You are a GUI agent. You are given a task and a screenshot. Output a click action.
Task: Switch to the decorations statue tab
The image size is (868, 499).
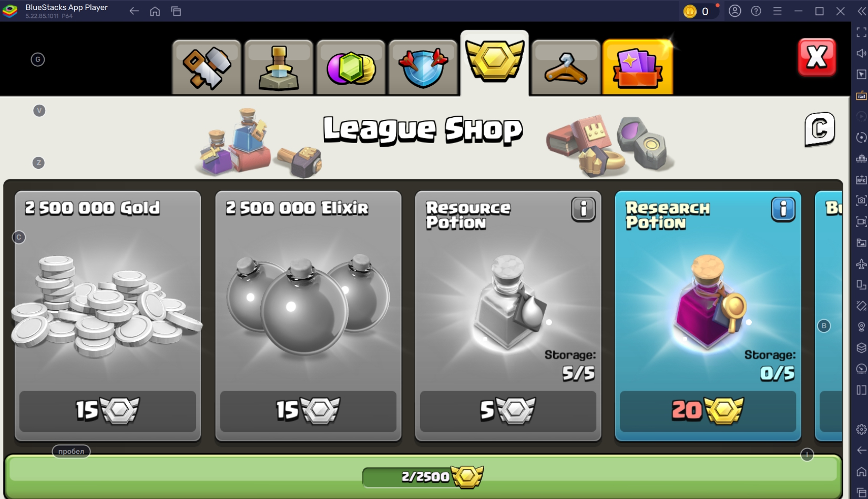279,67
